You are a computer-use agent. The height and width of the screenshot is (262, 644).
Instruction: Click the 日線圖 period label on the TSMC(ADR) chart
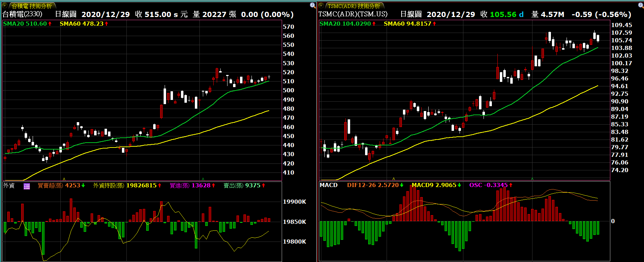pos(411,14)
